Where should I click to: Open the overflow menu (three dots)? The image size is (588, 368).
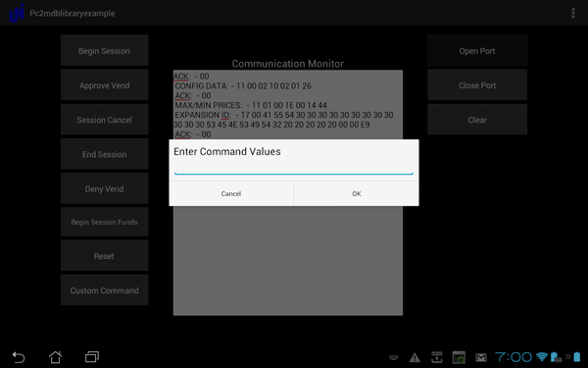pyautogui.click(x=573, y=13)
